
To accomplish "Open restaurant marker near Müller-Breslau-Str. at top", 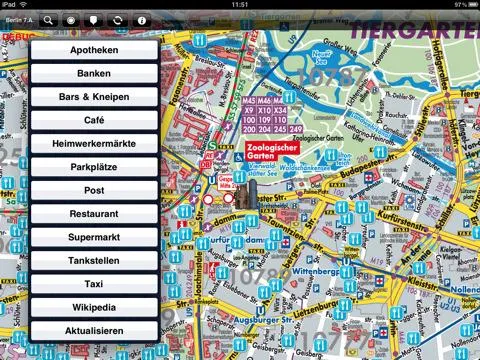I will 200,41.
